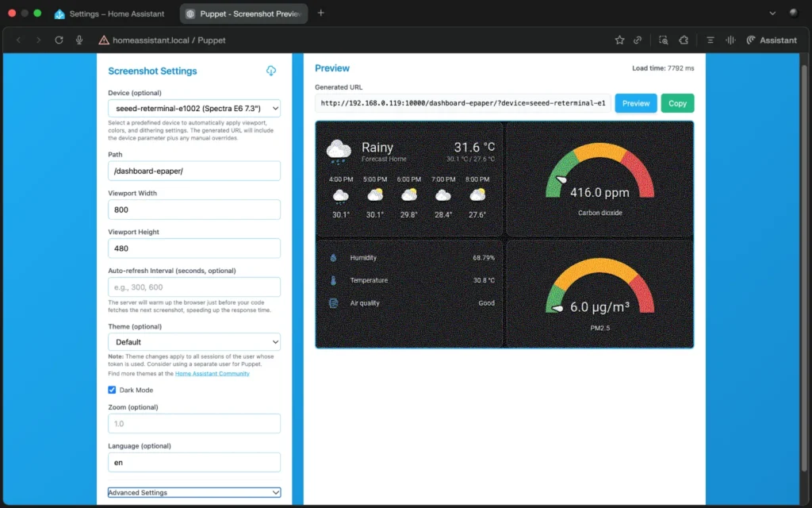
Task: Click the download cloud icon in Screenshot Settings
Action: tap(271, 71)
